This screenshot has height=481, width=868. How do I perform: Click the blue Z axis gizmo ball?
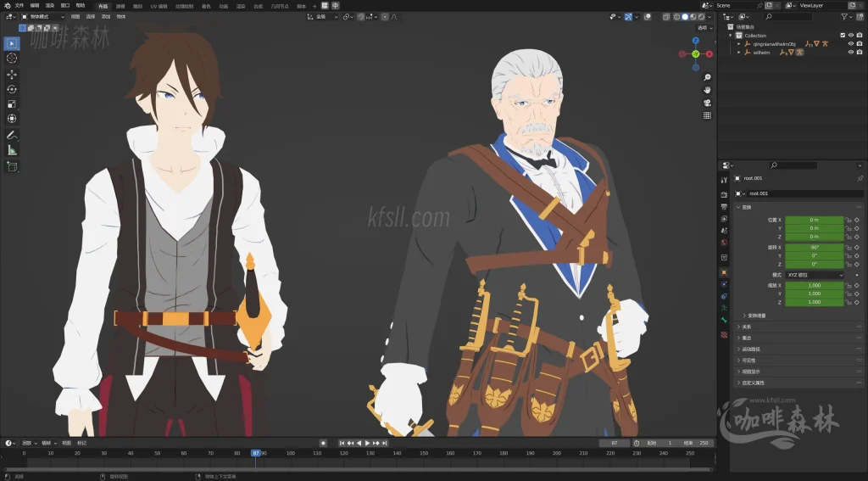pos(696,41)
